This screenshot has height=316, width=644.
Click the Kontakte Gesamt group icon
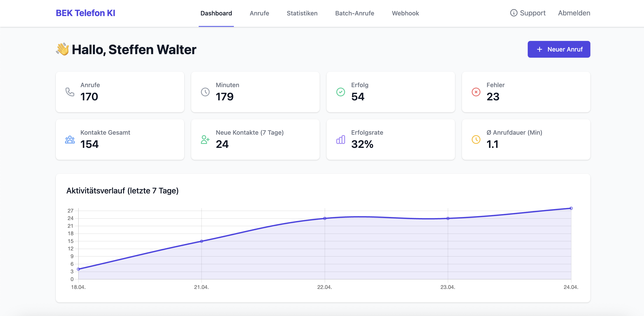[70, 139]
